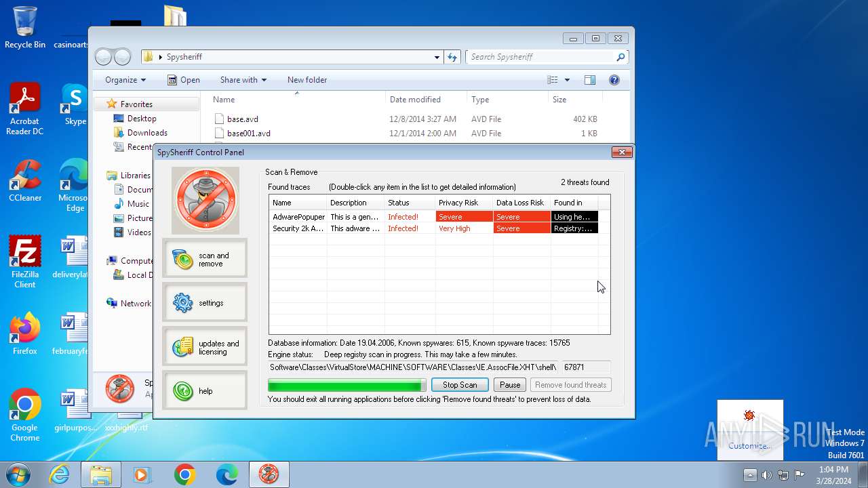
Task: Sort by Data Loss Risk column
Action: tap(521, 203)
